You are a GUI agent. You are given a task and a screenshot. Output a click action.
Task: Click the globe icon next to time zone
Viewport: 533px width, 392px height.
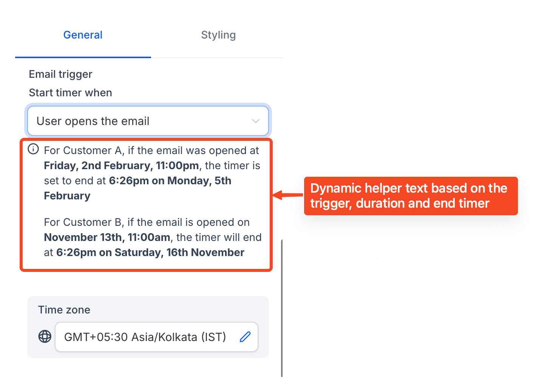(x=45, y=336)
